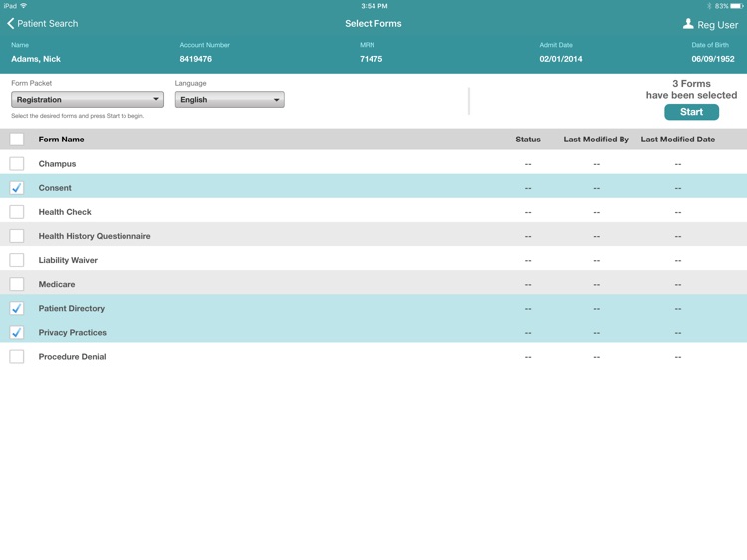Uncheck the Consent form checkbox

17,188
